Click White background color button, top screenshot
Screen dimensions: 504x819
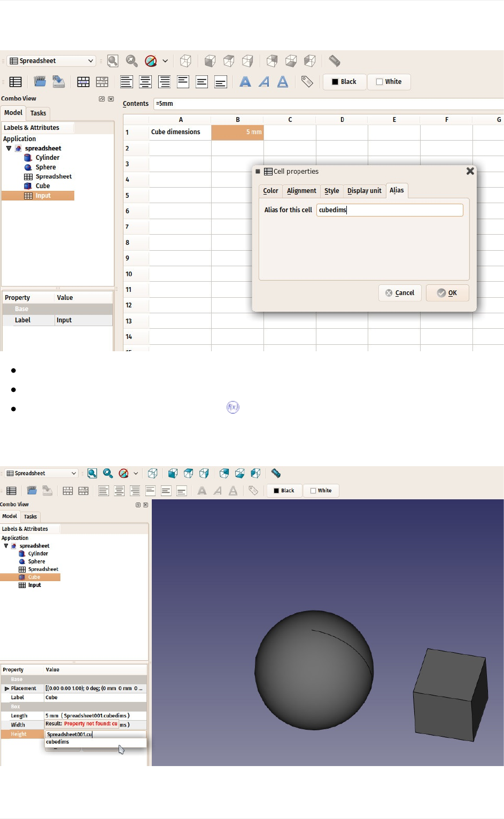(x=389, y=82)
